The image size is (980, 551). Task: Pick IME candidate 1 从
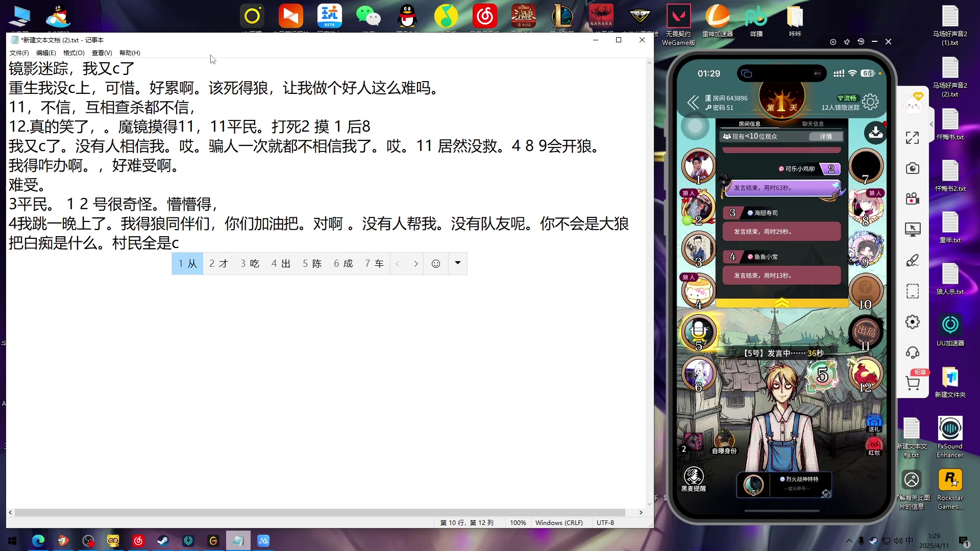[187, 264]
